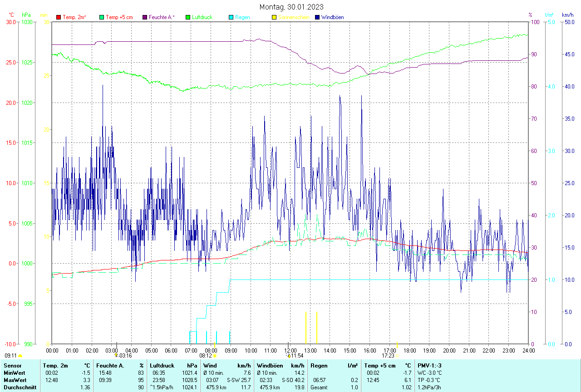Screen dimensions: 581x392
Task: Click the 5.0 l/m² axis value
Action: coord(551,22)
